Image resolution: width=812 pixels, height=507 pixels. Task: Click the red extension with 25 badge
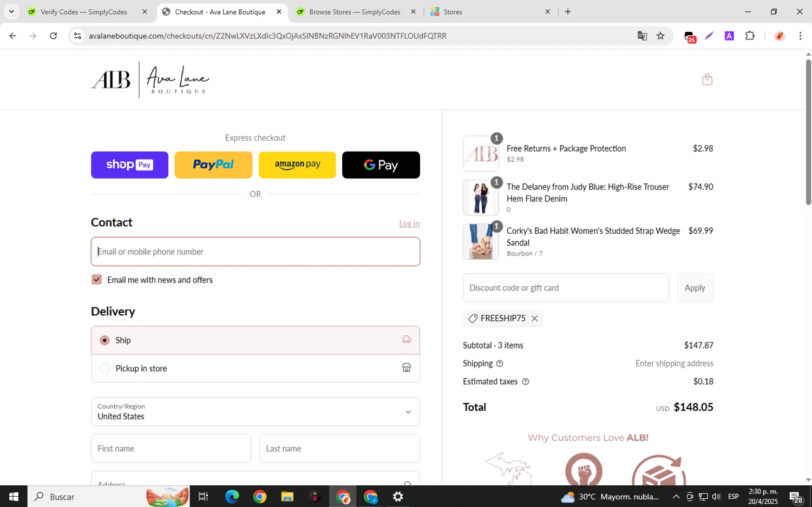(x=690, y=37)
